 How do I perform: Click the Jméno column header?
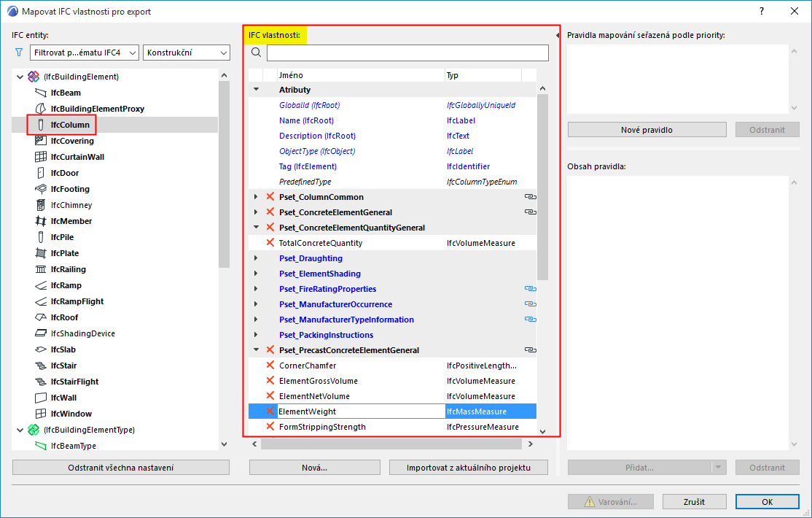pos(361,75)
